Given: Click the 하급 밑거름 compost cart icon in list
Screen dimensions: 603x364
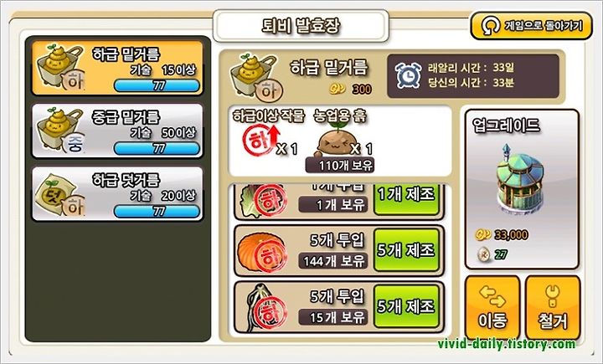Looking at the screenshot, I should pyautogui.click(x=61, y=69).
